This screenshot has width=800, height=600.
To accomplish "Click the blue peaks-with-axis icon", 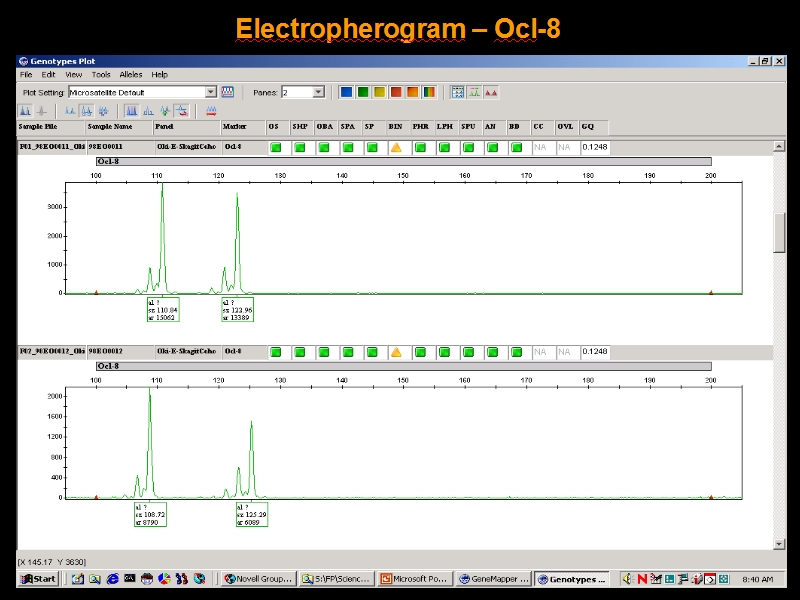I will pyautogui.click(x=148, y=111).
